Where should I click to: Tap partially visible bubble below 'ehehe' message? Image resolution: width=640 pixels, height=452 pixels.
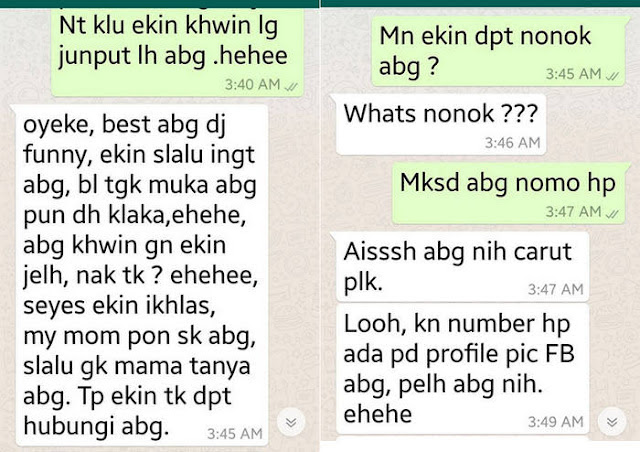point(462,438)
